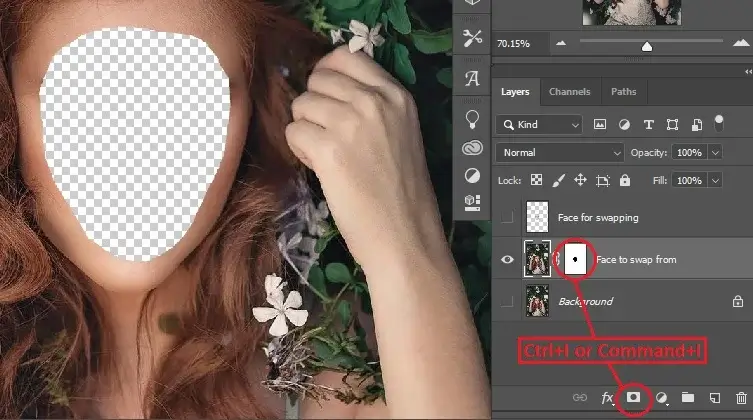Lock layer position move icon
Image resolution: width=753 pixels, height=420 pixels.
[x=580, y=180]
